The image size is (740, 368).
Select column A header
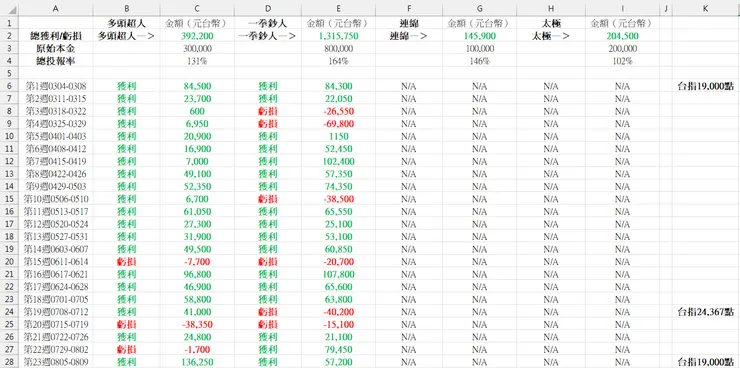[x=56, y=9]
